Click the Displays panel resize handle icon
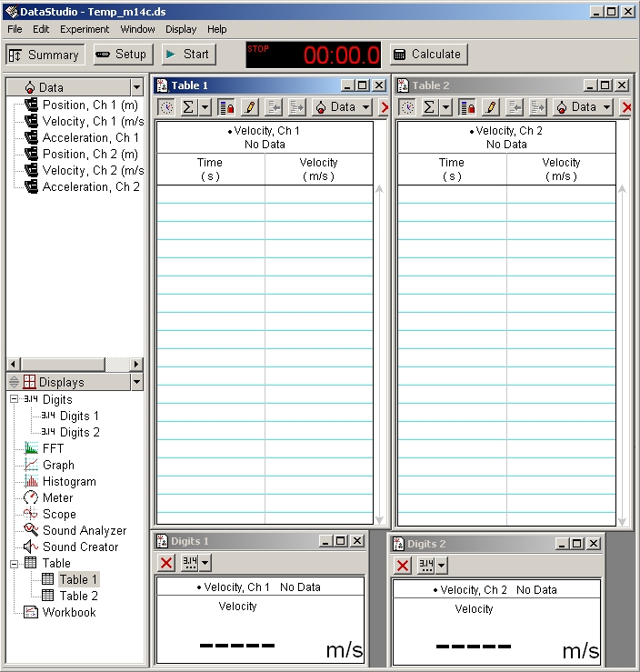This screenshot has width=640, height=672. (x=15, y=382)
